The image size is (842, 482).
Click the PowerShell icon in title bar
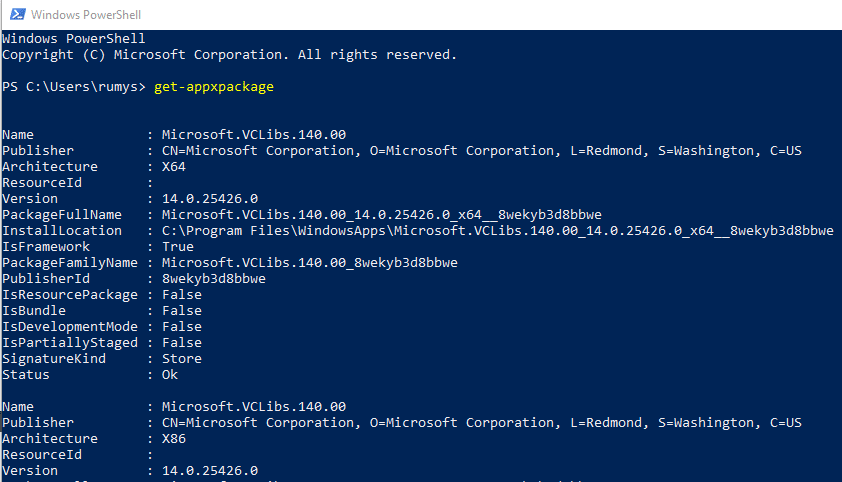(18, 14)
